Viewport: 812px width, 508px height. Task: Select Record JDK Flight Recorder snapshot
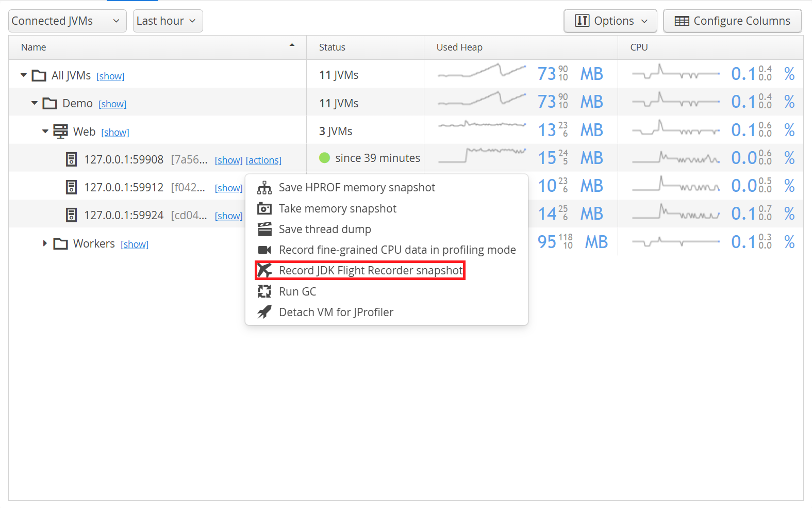[x=387, y=270]
